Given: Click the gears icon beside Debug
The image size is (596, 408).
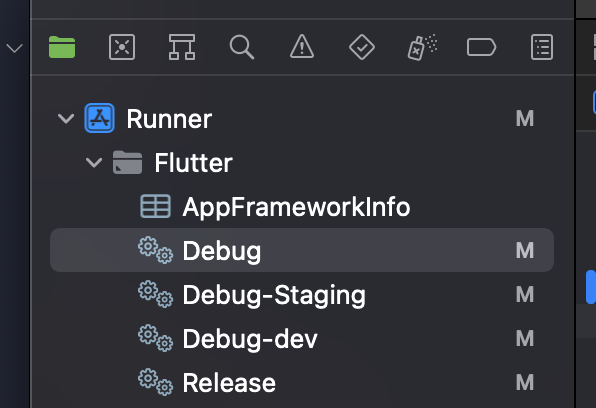Looking at the screenshot, I should (x=155, y=250).
